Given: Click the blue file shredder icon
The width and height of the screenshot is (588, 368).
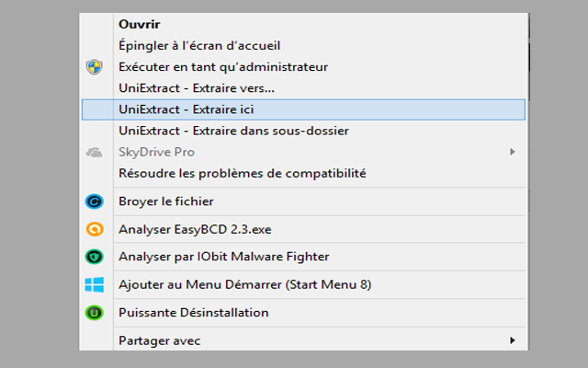Looking at the screenshot, I should coord(93,201).
